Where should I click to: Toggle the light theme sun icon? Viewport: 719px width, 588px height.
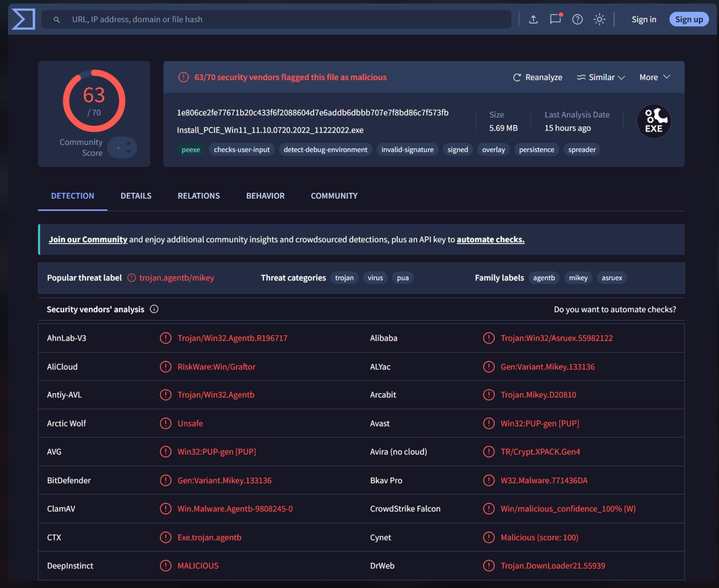(600, 19)
